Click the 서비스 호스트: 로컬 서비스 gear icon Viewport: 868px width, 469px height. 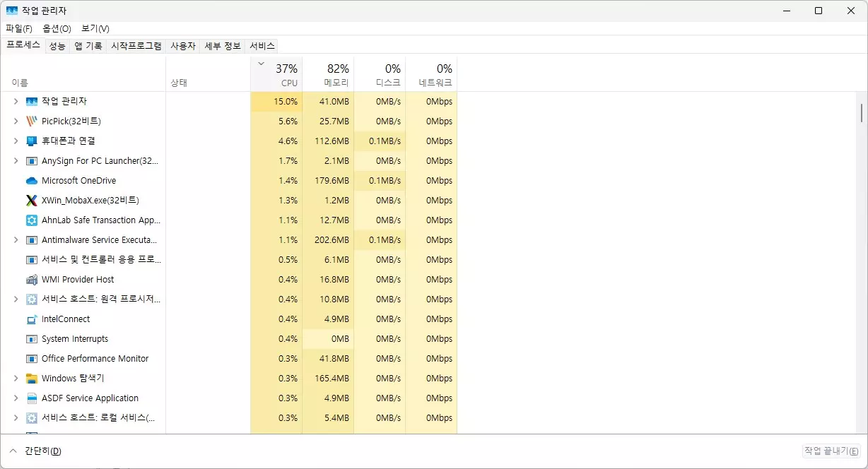(x=31, y=418)
